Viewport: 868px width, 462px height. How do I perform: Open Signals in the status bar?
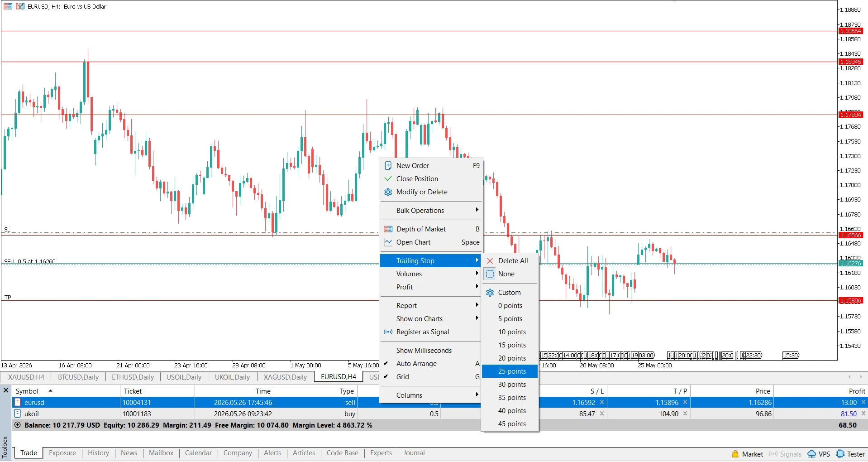click(785, 454)
